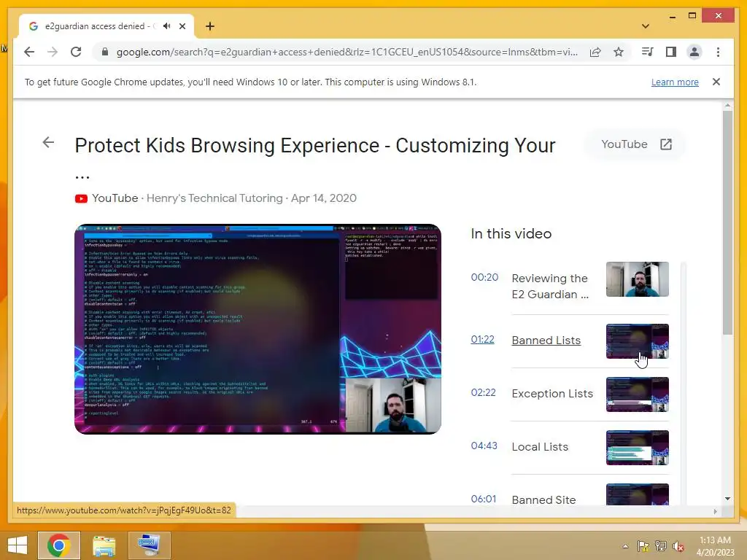Open File Explorer from taskbar
This screenshot has height=560, width=747.
pyautogui.click(x=104, y=545)
